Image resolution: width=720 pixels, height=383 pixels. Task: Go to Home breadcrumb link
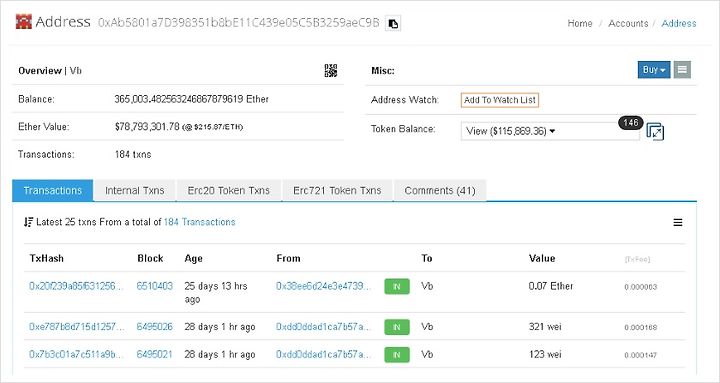coord(580,23)
